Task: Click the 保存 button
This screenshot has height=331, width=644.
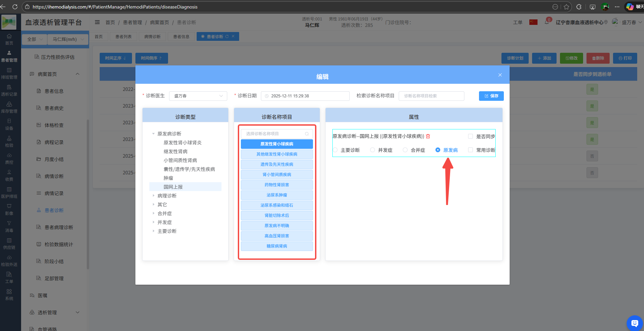Action: [491, 96]
